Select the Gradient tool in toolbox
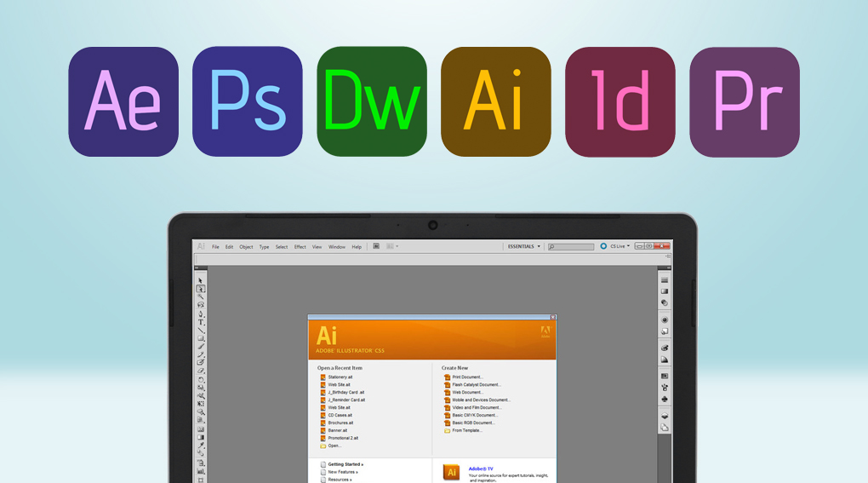Screen dimensions: 868x483 tap(200, 438)
